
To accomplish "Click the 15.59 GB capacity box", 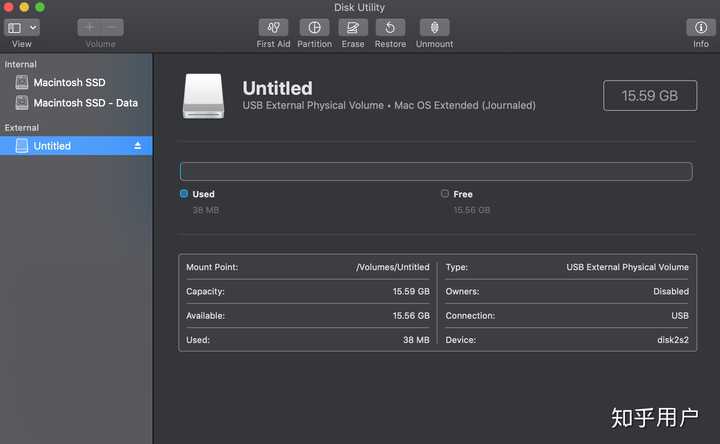I will point(650,96).
